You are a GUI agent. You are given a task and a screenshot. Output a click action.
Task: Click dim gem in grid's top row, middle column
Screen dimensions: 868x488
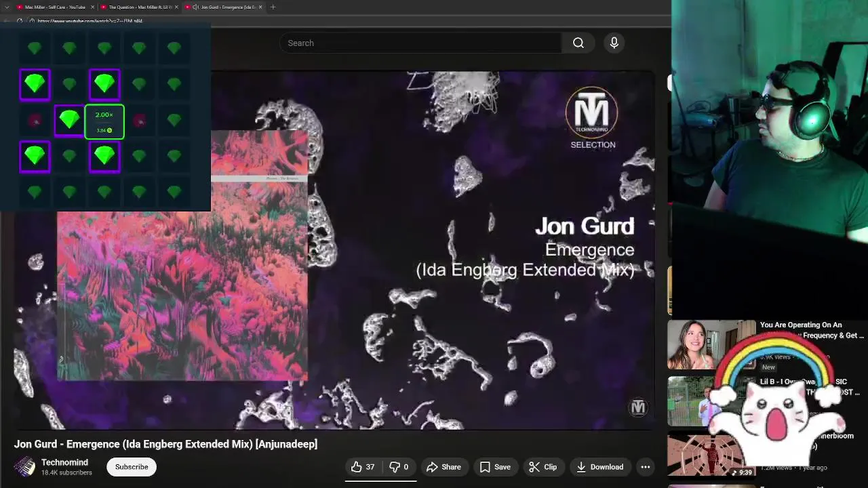(104, 48)
